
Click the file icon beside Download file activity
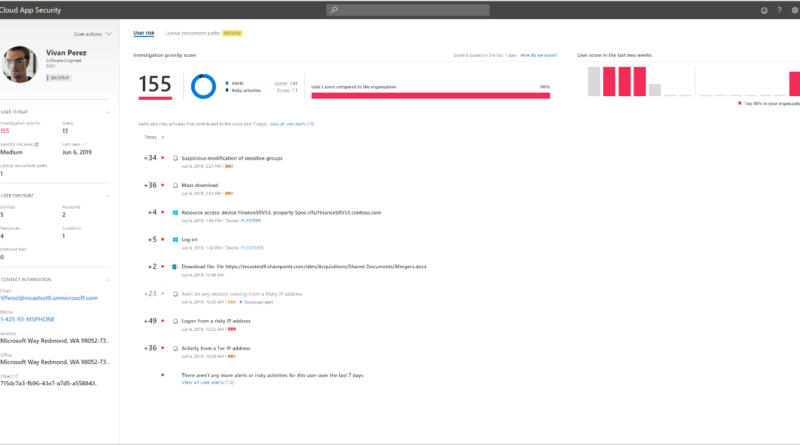pyautogui.click(x=174, y=266)
